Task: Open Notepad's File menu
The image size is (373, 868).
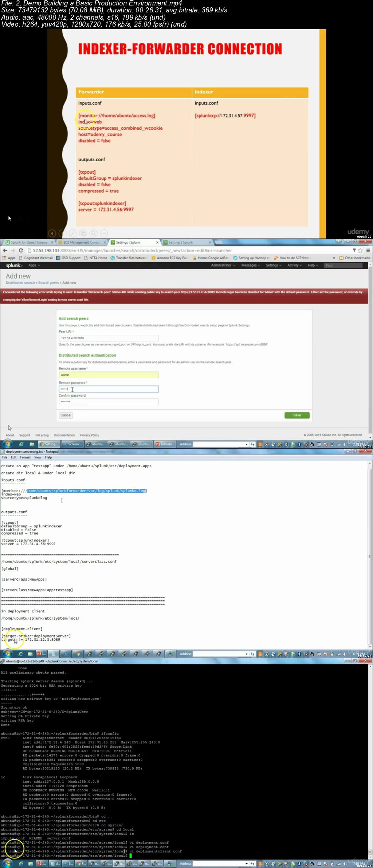Action: click(x=5, y=457)
